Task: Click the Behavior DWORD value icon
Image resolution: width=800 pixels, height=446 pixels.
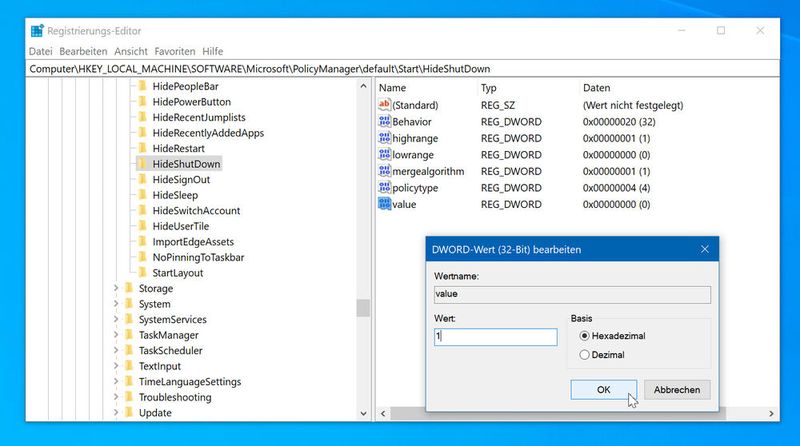Action: tap(384, 121)
